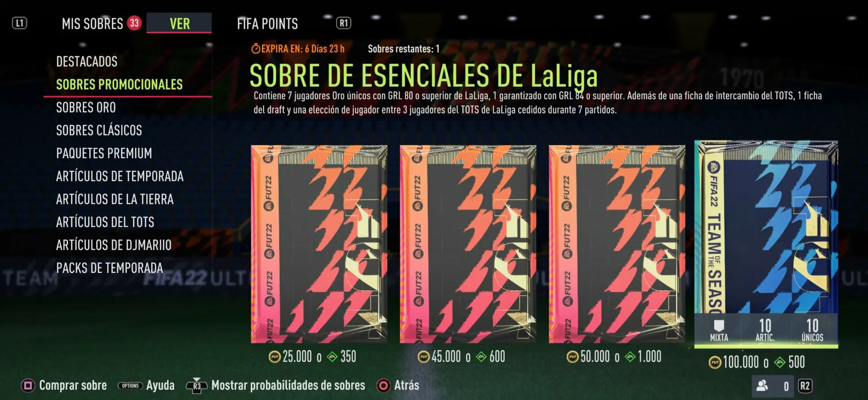Click Mostrar probabilidades de sobres
This screenshot has height=400, width=868.
tap(288, 386)
